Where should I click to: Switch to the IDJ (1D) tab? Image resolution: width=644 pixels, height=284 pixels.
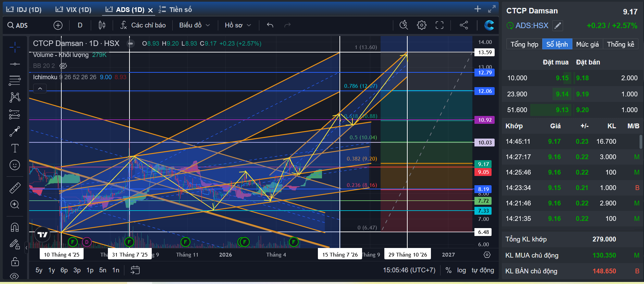[24, 10]
